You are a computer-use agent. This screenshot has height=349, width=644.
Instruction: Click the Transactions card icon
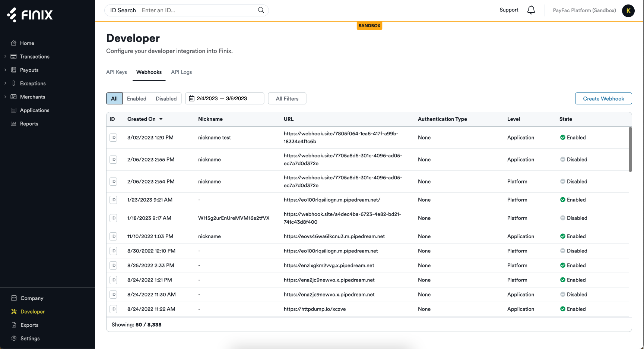coord(14,56)
